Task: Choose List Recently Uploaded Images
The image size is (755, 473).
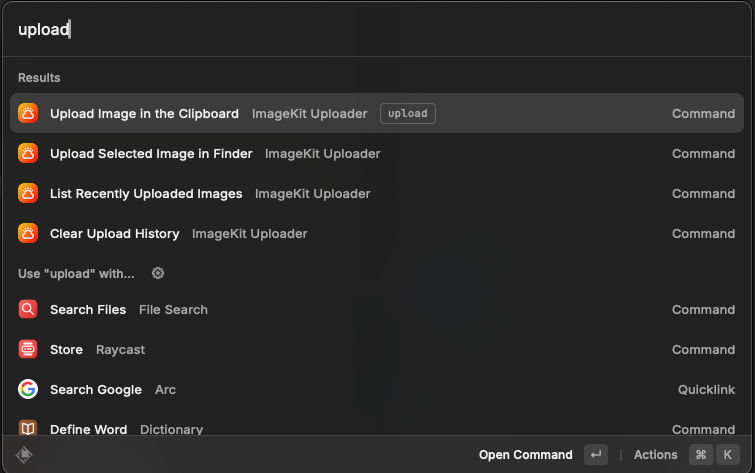Action: (x=377, y=194)
